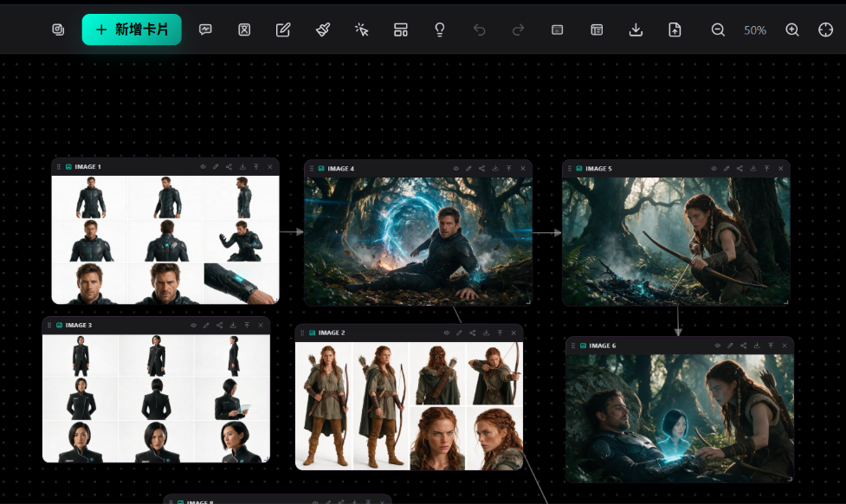Click the bring-to-top arrow on IMAGE 1 card

(x=256, y=167)
